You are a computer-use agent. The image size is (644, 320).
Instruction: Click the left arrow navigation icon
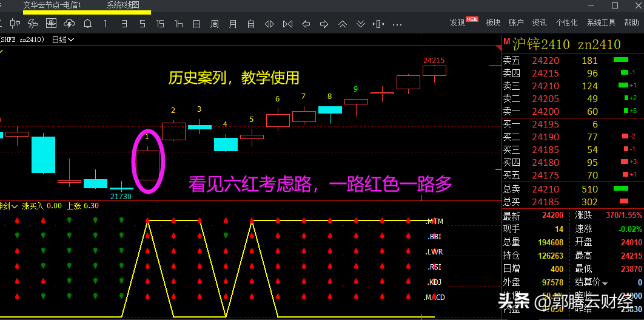pos(306,24)
